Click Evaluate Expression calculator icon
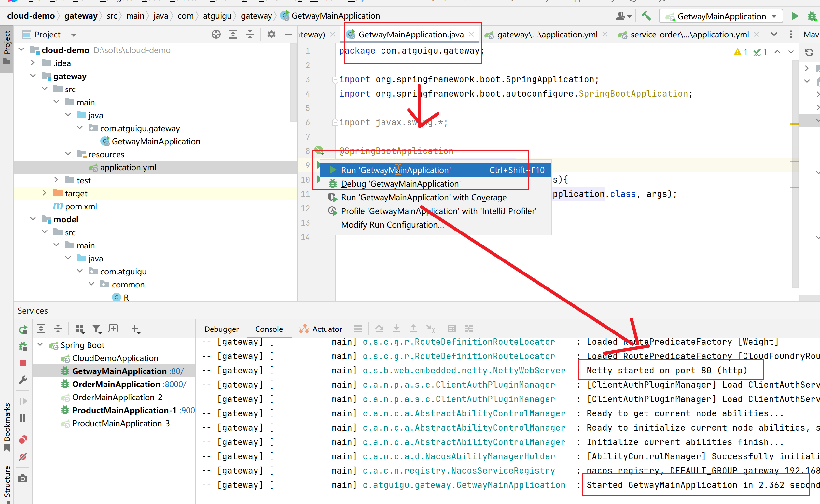The image size is (820, 504). pos(452,329)
